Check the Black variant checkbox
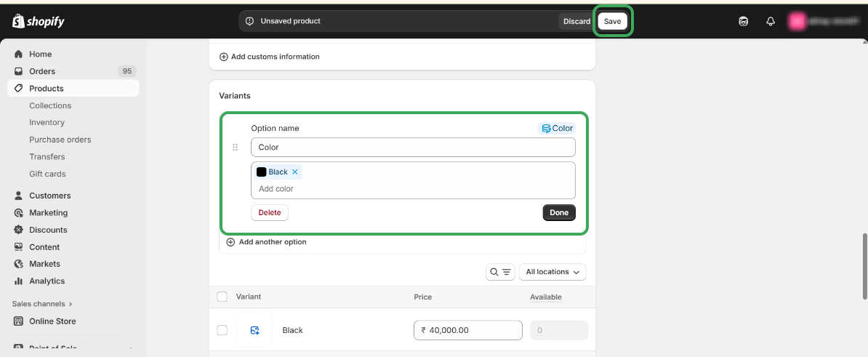Image resolution: width=868 pixels, height=357 pixels. pyautogui.click(x=222, y=330)
